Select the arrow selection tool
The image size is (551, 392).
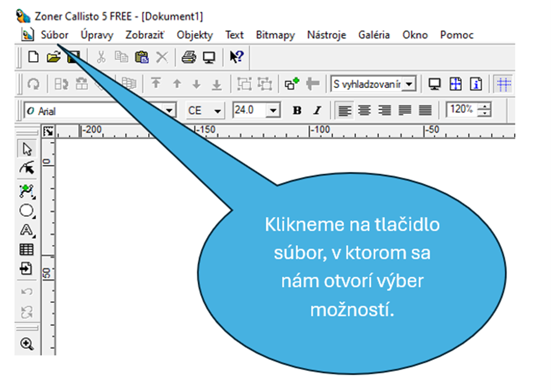click(x=27, y=149)
